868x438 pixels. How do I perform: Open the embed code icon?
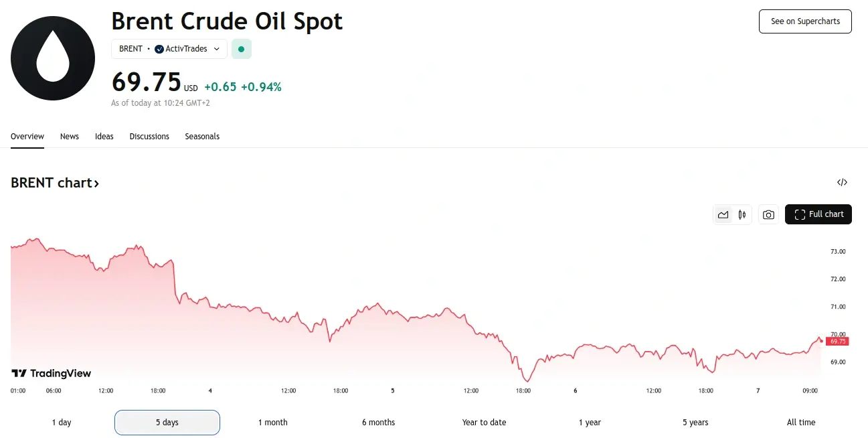click(x=842, y=181)
